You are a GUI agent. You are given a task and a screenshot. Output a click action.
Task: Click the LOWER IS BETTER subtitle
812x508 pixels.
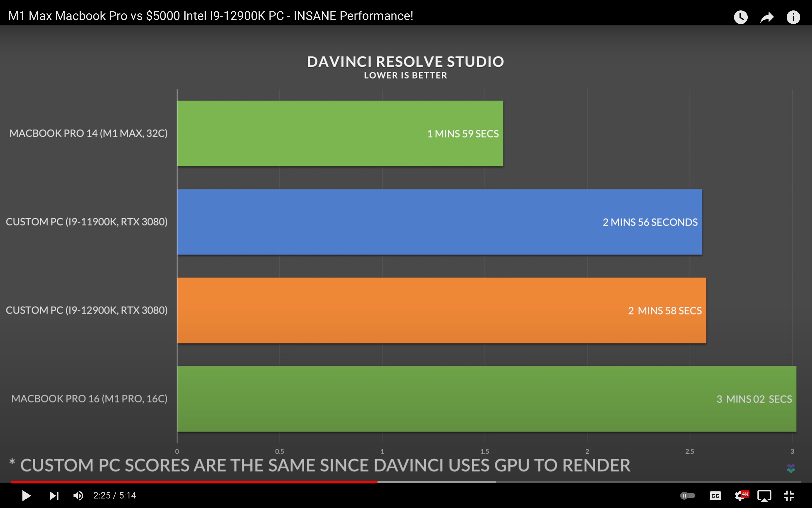pyautogui.click(x=405, y=75)
